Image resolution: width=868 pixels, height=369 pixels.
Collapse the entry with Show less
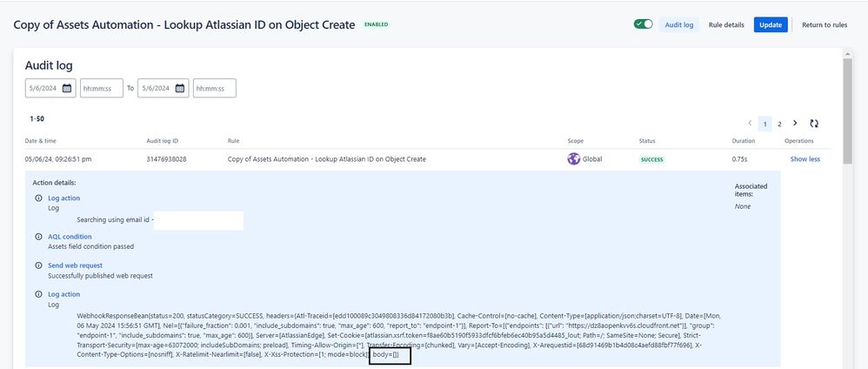(805, 159)
